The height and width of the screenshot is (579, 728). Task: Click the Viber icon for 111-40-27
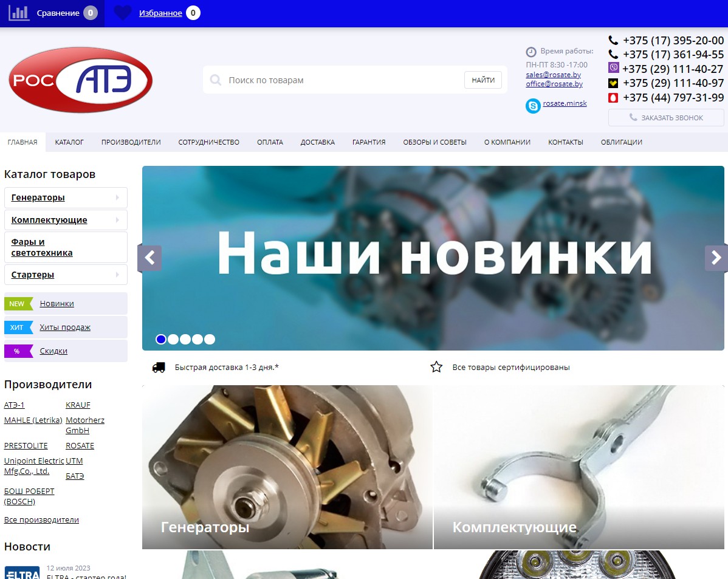(614, 68)
